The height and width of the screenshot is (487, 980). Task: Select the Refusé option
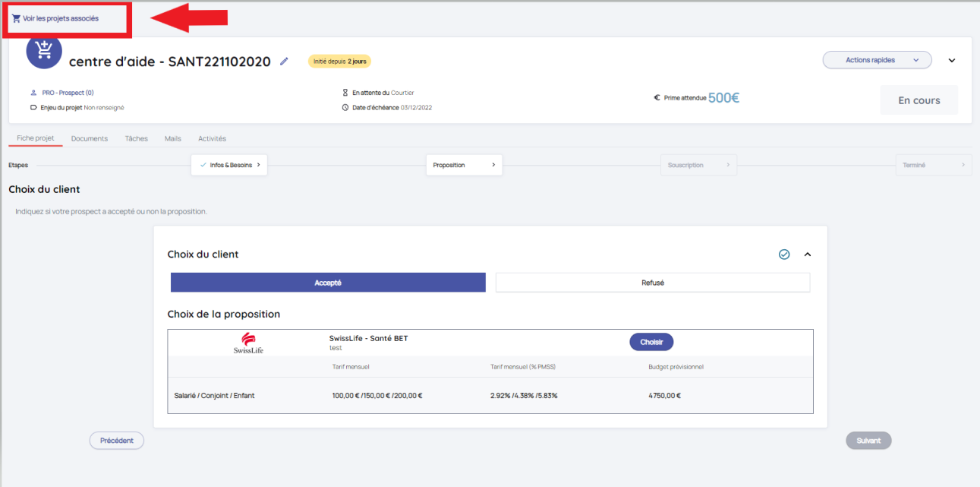pyautogui.click(x=652, y=283)
